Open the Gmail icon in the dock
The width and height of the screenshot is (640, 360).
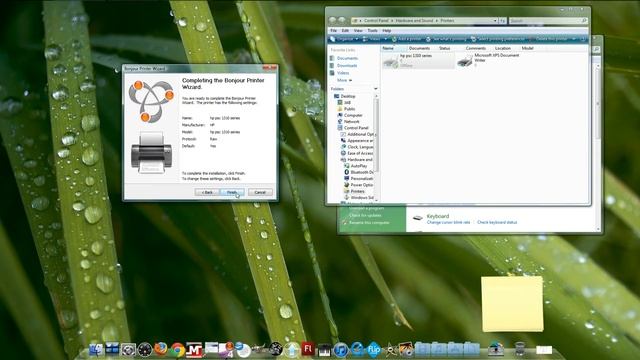pos(194,350)
